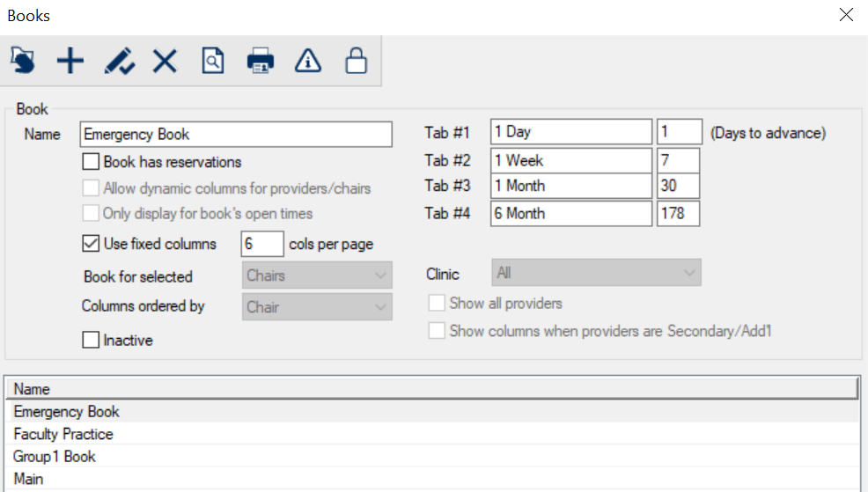Click the edit pencil toolbar icon
868x492 pixels.
(118, 61)
